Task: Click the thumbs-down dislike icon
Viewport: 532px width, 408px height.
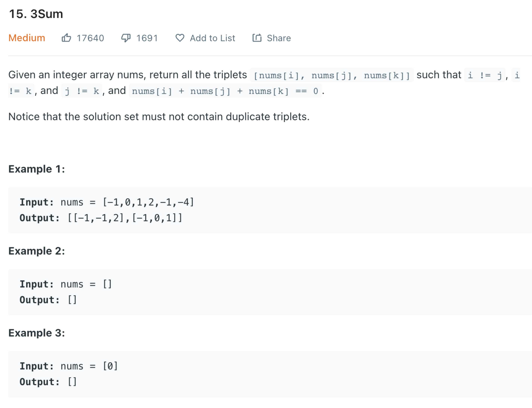Action: click(x=126, y=38)
